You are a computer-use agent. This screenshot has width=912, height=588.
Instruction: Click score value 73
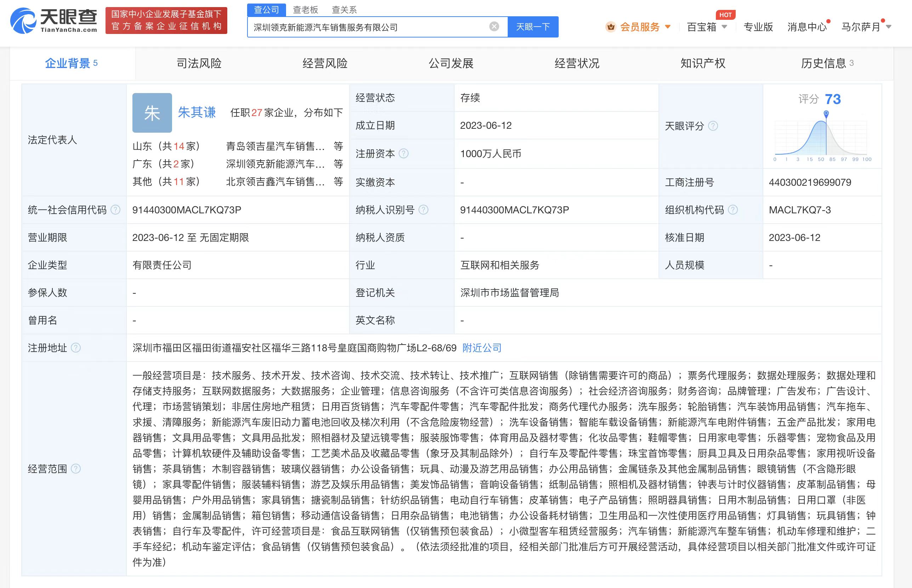(x=833, y=99)
